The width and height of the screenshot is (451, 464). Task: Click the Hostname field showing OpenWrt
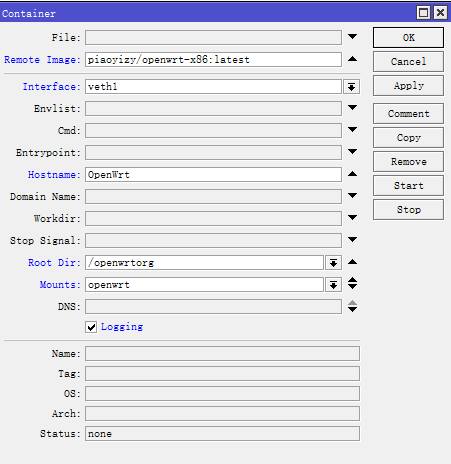(213, 175)
